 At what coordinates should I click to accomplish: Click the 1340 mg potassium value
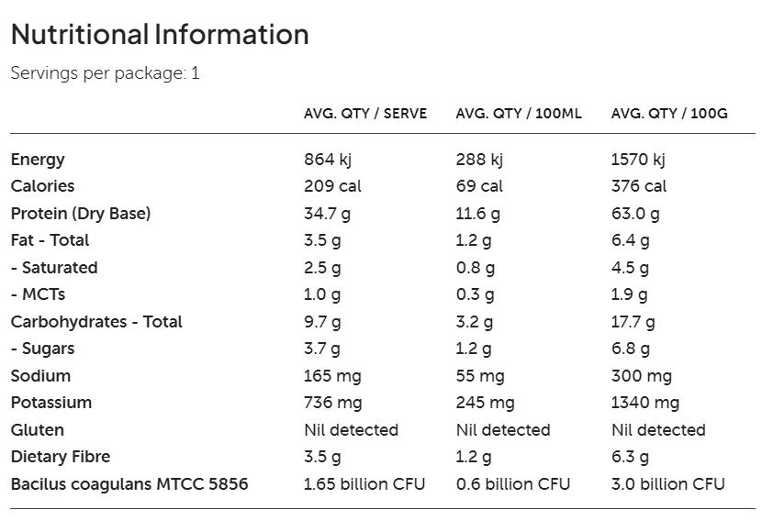[x=645, y=403]
